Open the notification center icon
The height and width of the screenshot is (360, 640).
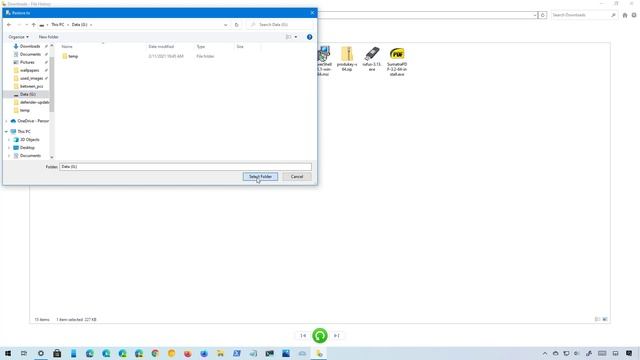point(629,353)
